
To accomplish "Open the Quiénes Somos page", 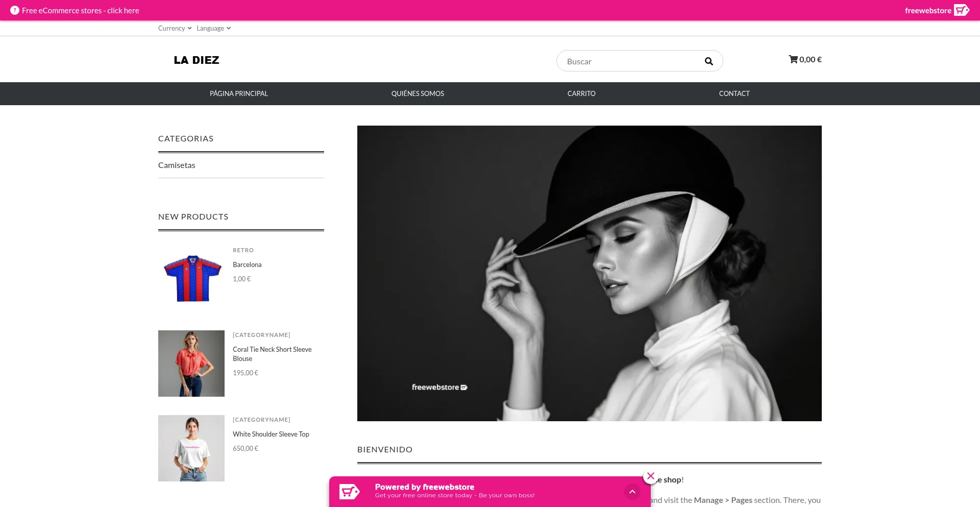I will click(418, 93).
